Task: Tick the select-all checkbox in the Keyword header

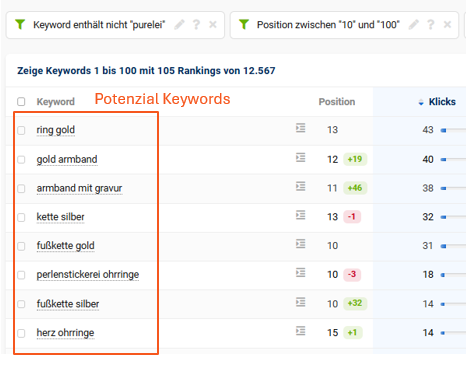Action: [x=21, y=101]
